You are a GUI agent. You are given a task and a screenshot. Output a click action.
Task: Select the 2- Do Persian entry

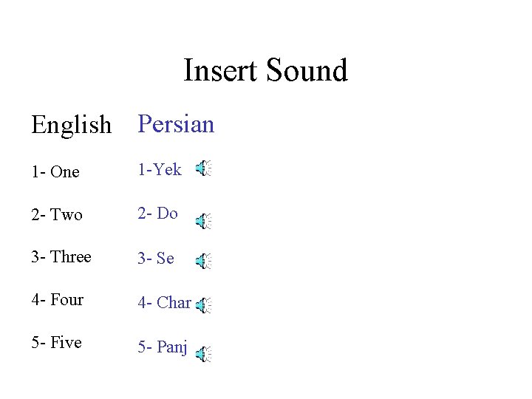point(158,214)
